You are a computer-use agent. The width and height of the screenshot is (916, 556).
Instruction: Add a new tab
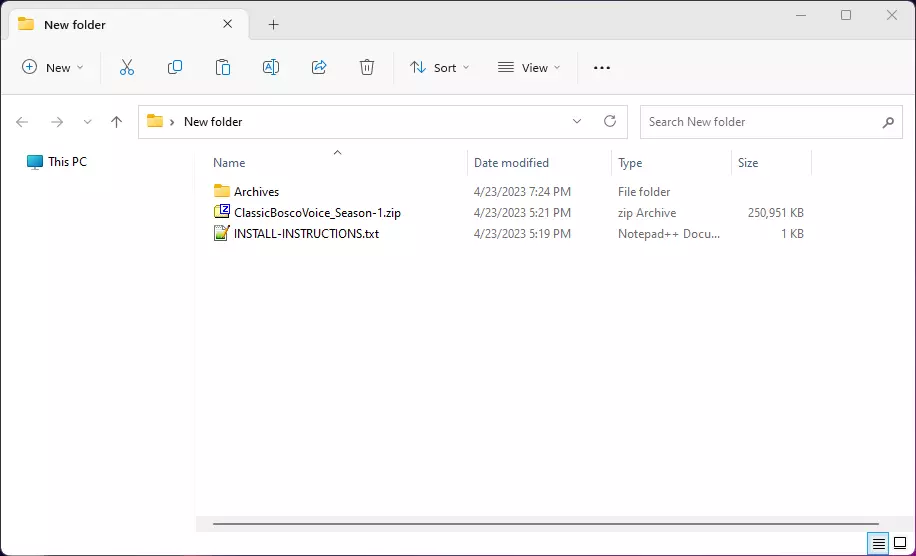tap(273, 24)
